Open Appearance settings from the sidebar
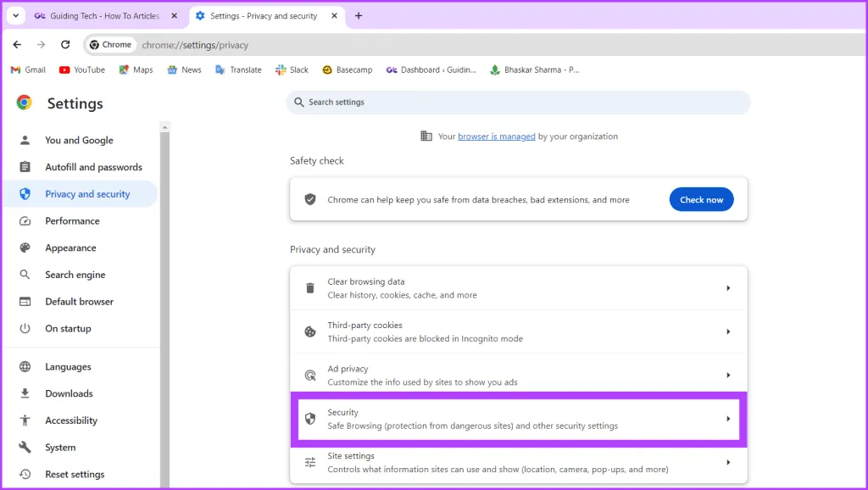Screen dimensions: 868x490 (x=70, y=248)
